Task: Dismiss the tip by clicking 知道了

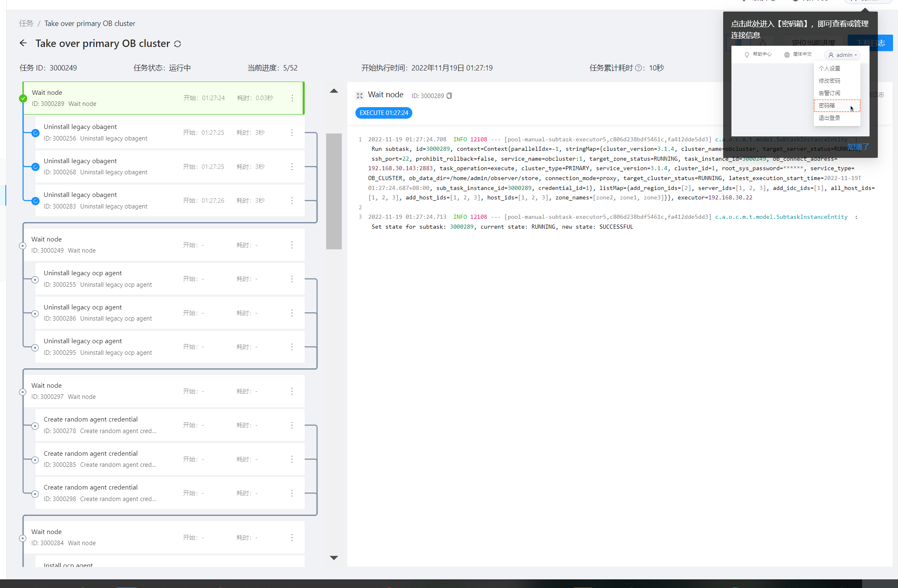Action: (x=858, y=147)
